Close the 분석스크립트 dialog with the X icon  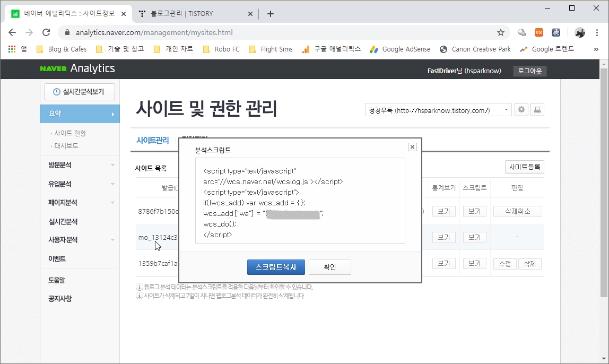(x=412, y=147)
